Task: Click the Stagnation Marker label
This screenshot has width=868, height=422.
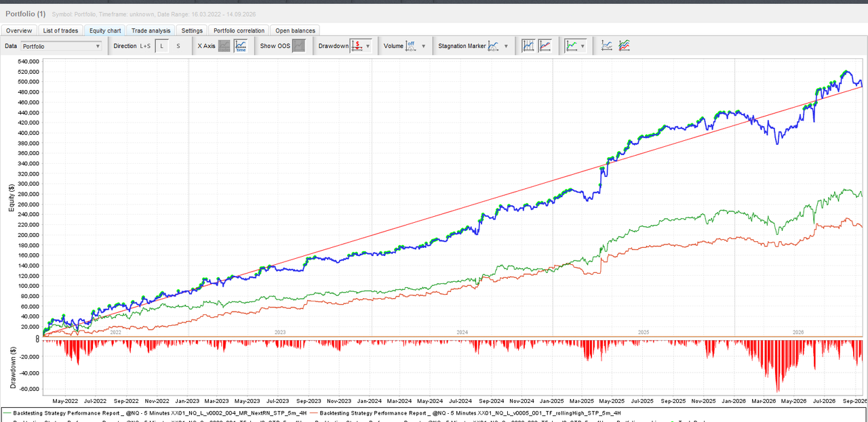Action: (x=462, y=46)
